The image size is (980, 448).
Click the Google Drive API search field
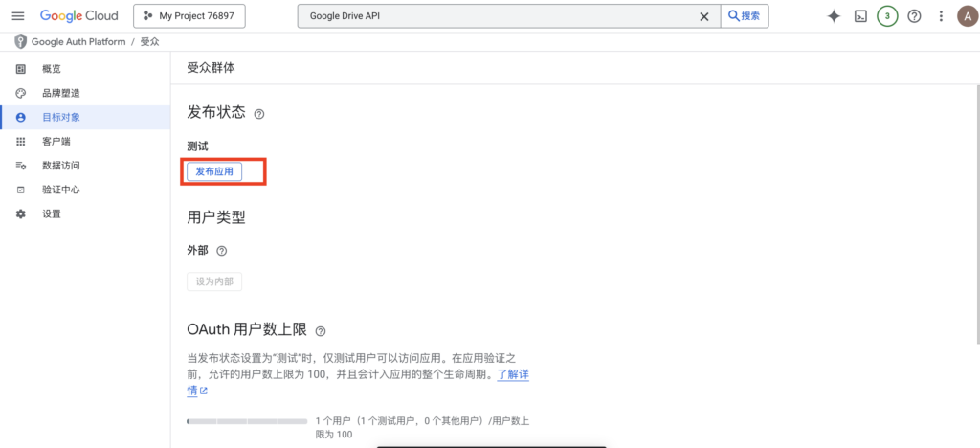498,16
